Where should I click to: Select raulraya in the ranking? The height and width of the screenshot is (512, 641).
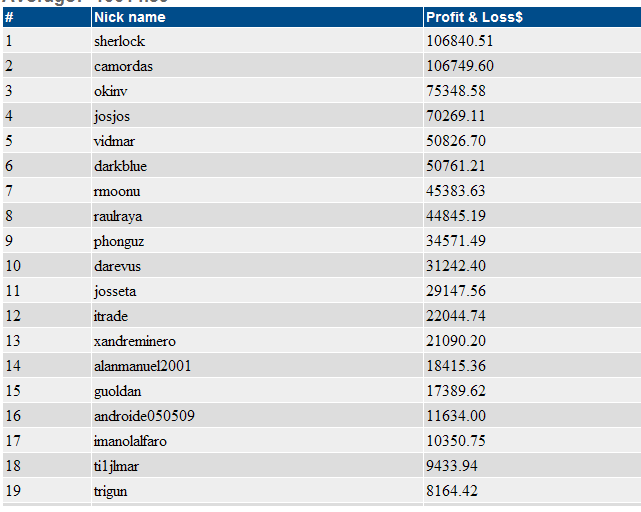(x=118, y=216)
